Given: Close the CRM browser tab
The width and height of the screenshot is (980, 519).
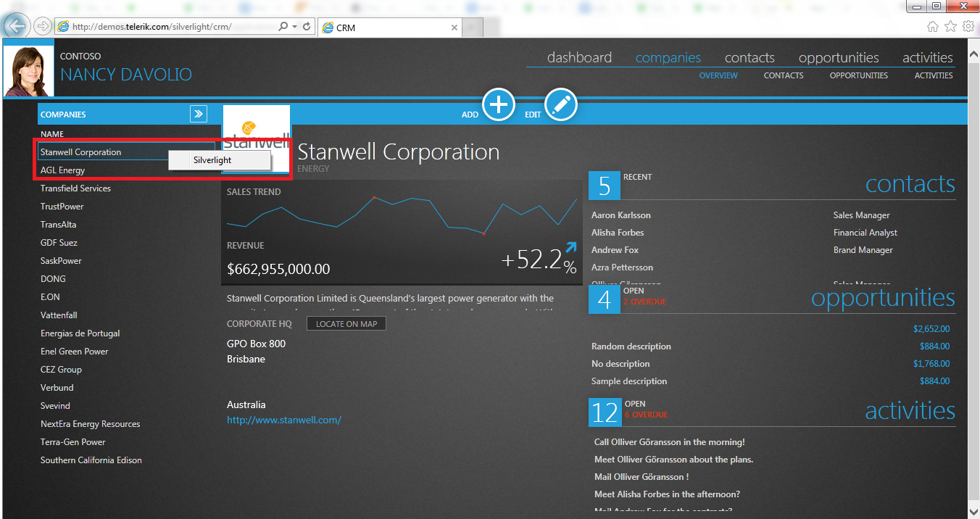Looking at the screenshot, I should pyautogui.click(x=454, y=28).
